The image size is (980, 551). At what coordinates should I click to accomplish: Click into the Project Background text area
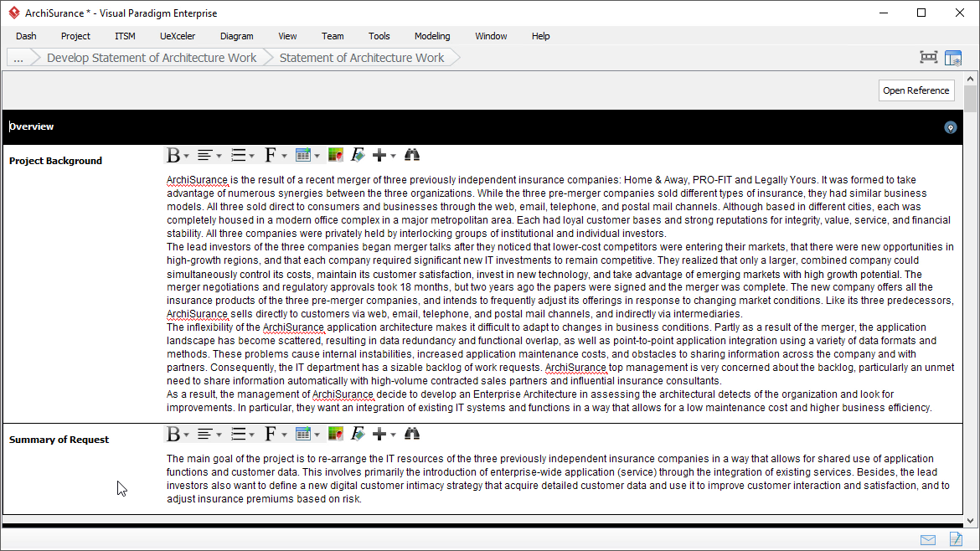coord(560,294)
